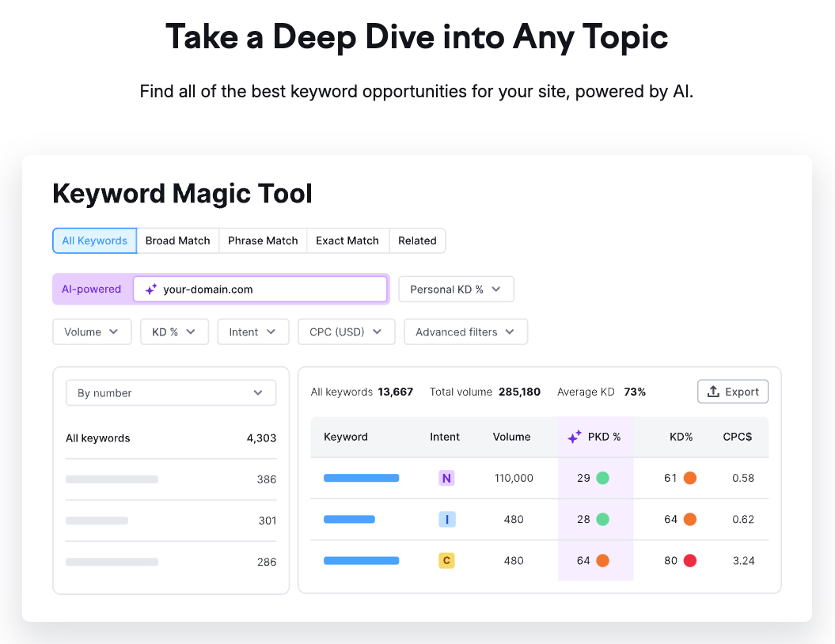Click the sparkle icon in domain field
Image resolution: width=835 pixels, height=644 pixels.
point(150,290)
